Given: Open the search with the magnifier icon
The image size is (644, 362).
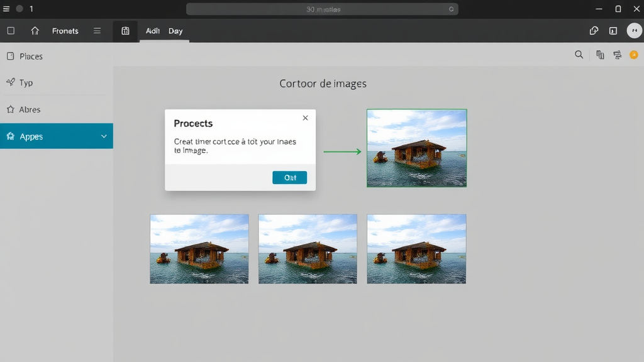Looking at the screenshot, I should coord(579,55).
